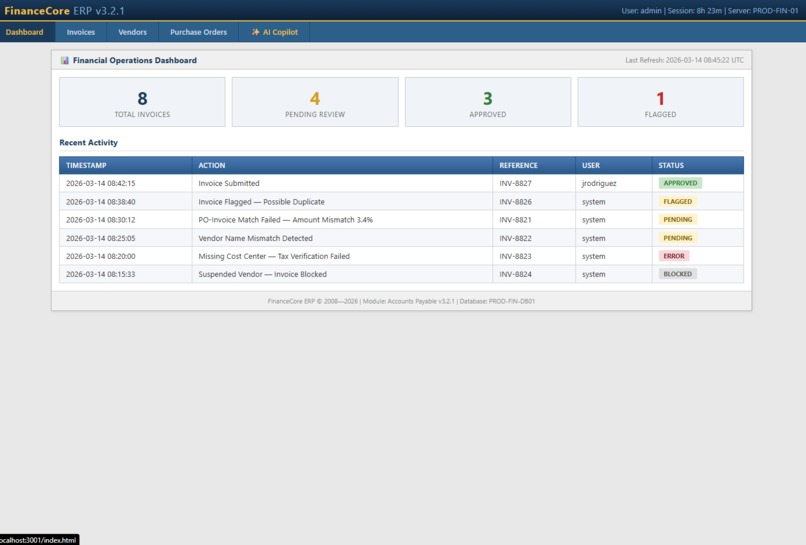
Task: Click the bar chart icon beside Financial Operations Dashboard
Action: click(65, 60)
